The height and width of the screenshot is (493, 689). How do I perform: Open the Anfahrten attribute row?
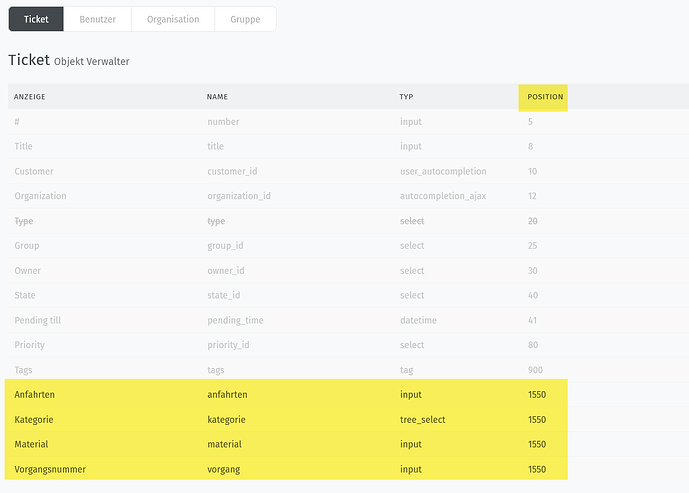pyautogui.click(x=348, y=395)
